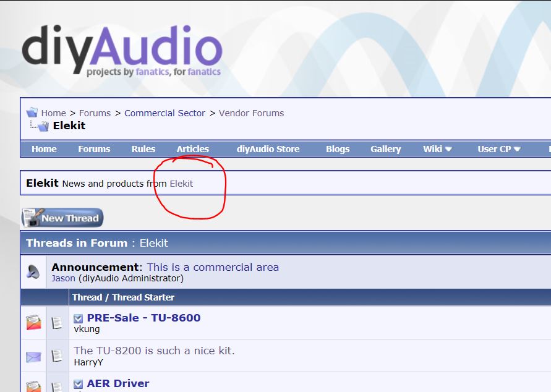Screen dimensions: 551x392
Task: Click Commercial Sector breadcrumb link
Action: click(165, 113)
